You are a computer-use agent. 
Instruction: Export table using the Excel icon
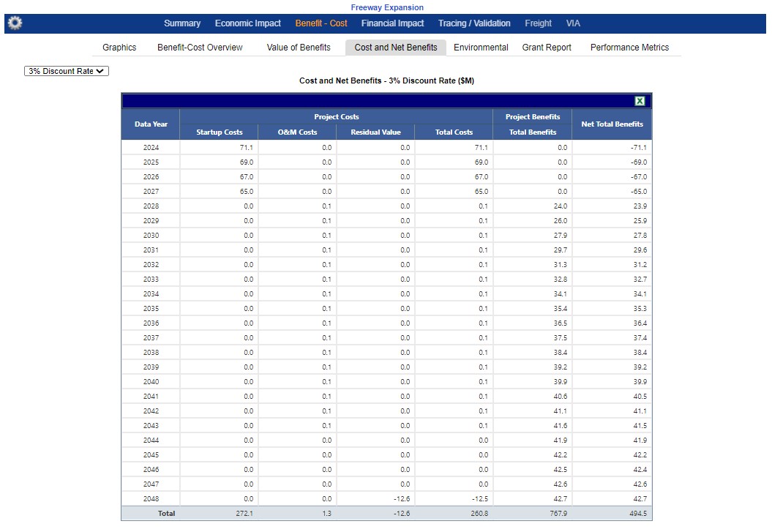point(640,102)
